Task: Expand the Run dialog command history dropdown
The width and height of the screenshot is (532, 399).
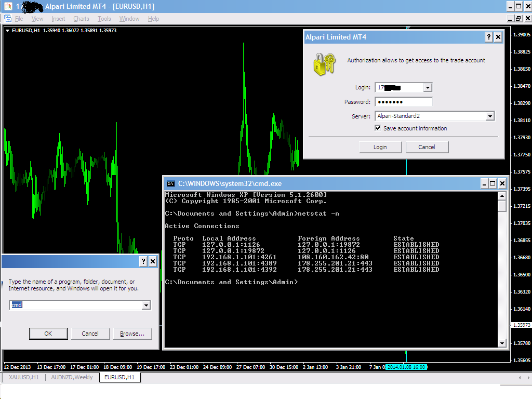Action: [146, 305]
